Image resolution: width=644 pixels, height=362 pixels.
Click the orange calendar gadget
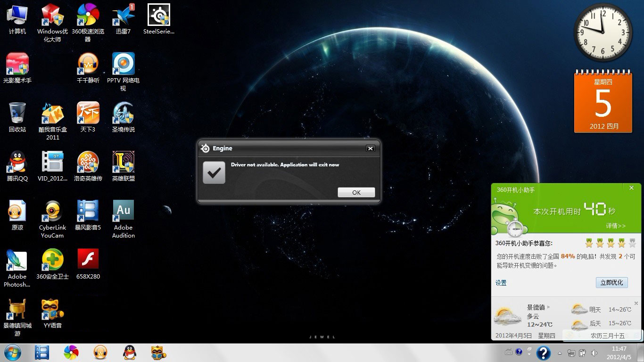(x=603, y=101)
